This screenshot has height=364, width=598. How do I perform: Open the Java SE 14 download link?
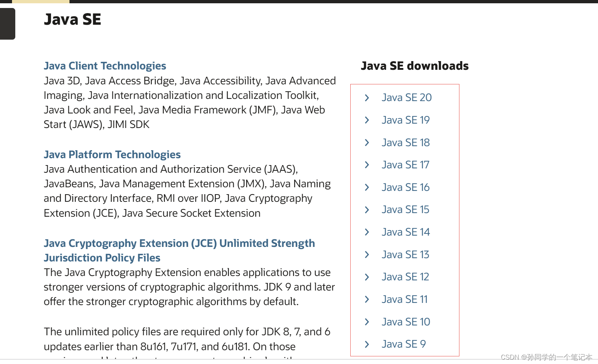tap(406, 232)
